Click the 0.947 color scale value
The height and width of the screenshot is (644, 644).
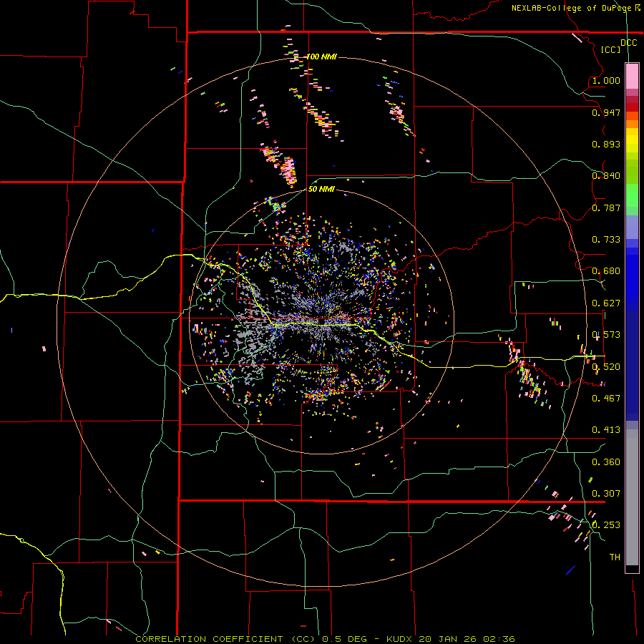pos(606,112)
